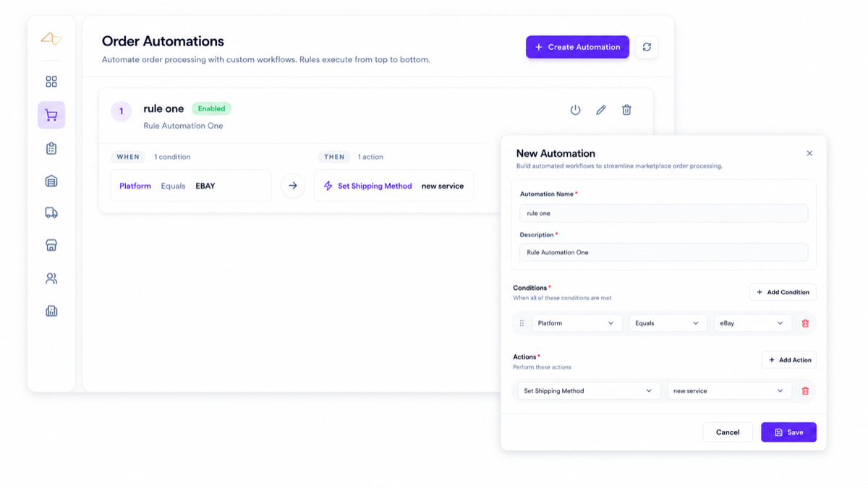Open the Platform condition field dropdown
The height and width of the screenshot is (488, 868).
click(x=576, y=323)
